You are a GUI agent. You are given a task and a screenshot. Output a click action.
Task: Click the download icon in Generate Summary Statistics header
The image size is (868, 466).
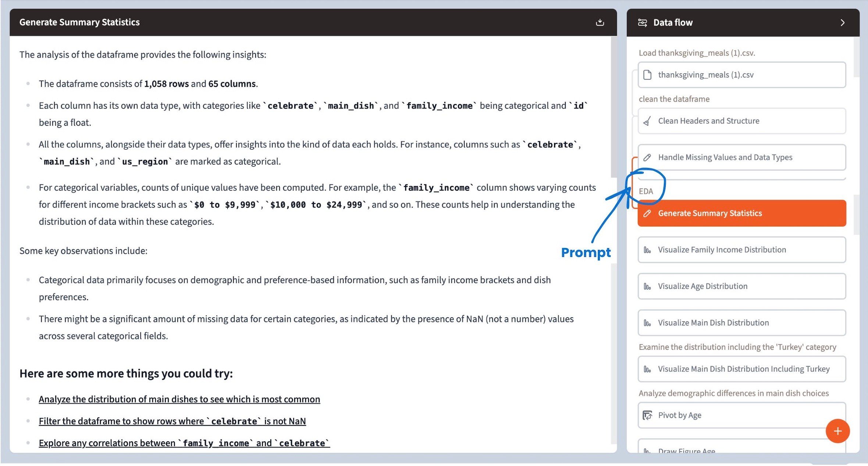point(600,22)
